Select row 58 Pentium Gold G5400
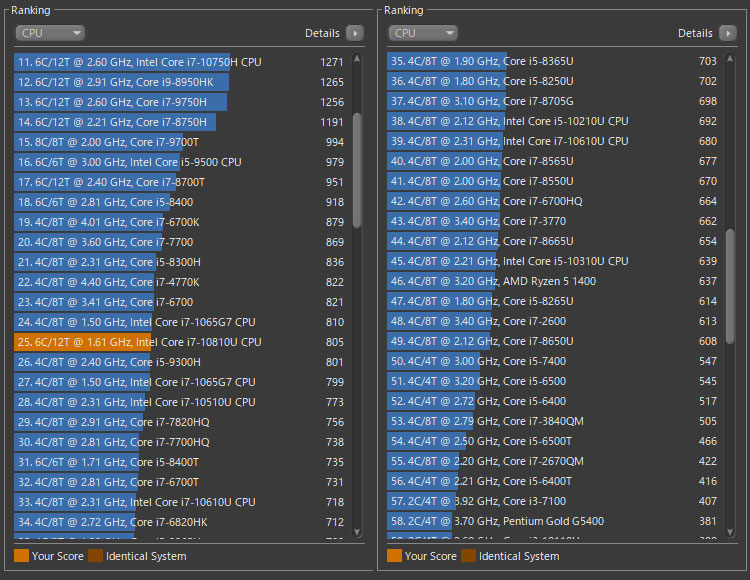 point(553,521)
